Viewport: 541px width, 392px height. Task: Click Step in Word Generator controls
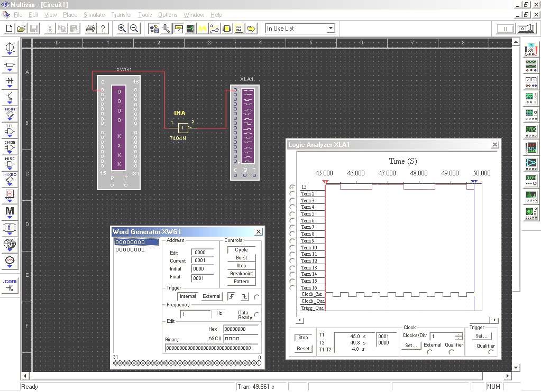241,265
